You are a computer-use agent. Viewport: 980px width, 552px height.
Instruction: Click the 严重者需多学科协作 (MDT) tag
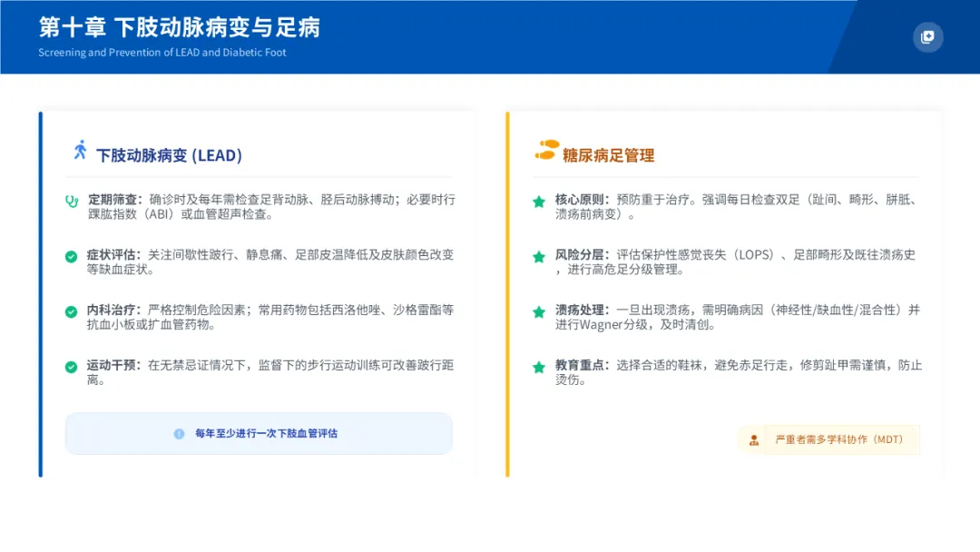(828, 439)
